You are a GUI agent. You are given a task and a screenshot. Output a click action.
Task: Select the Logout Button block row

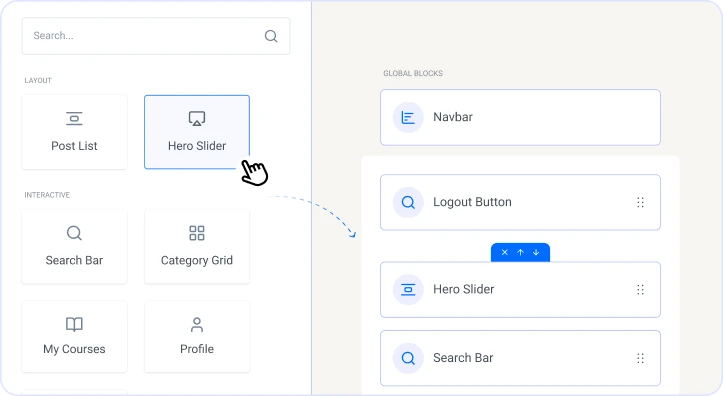520,202
